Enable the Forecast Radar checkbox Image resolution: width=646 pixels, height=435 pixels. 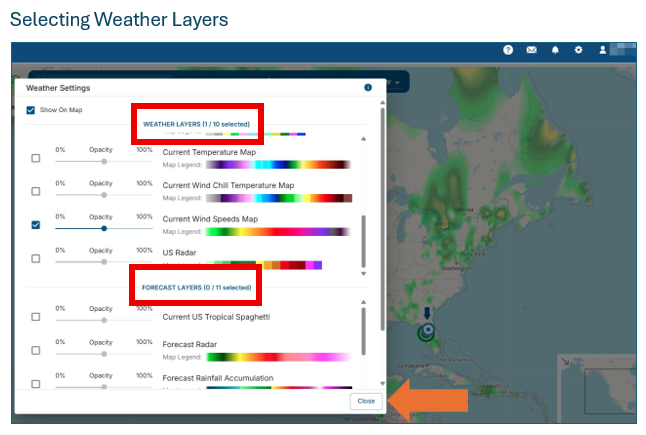(x=36, y=351)
